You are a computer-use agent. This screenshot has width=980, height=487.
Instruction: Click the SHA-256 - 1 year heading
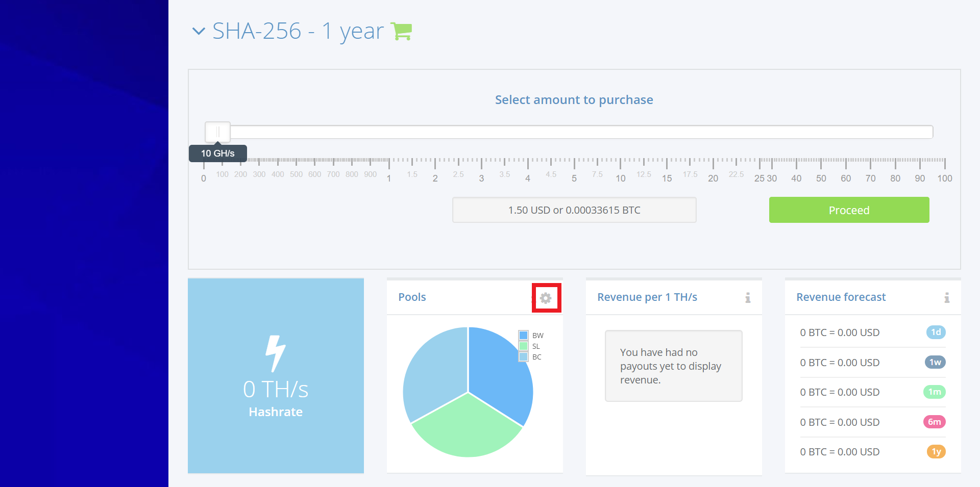[298, 31]
